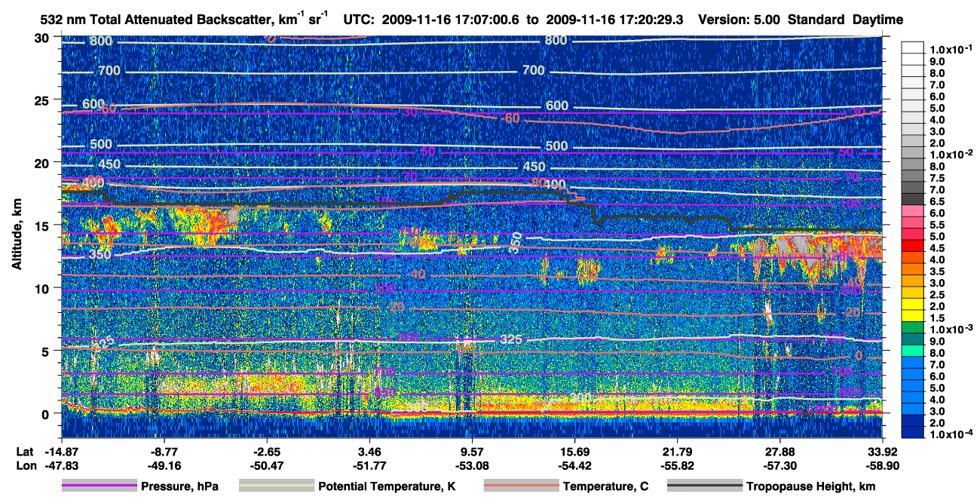Image resolution: width=980 pixels, height=503 pixels.
Task: Click the colorbar label 1.0x10-1
Action: pos(950,49)
